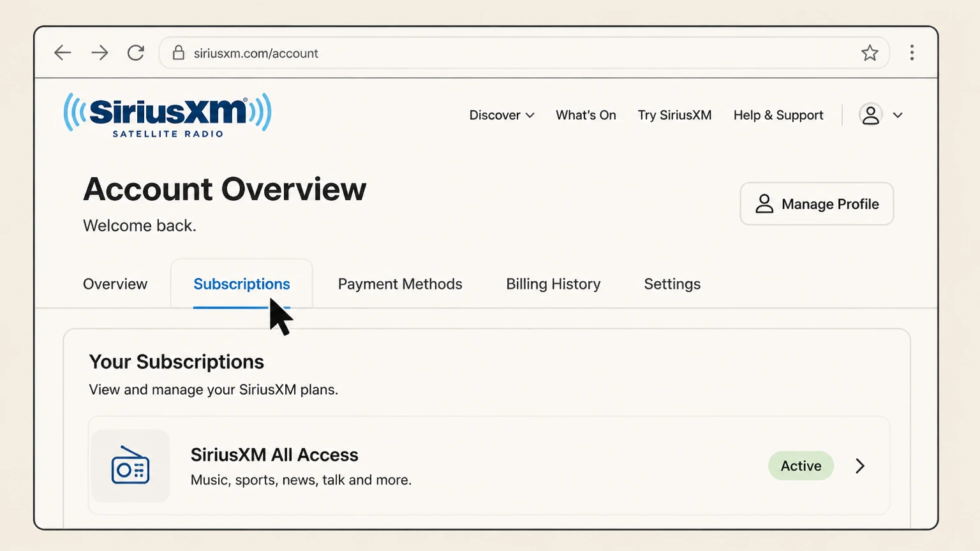Click the siriusxm.com/account address field

pos(524,53)
